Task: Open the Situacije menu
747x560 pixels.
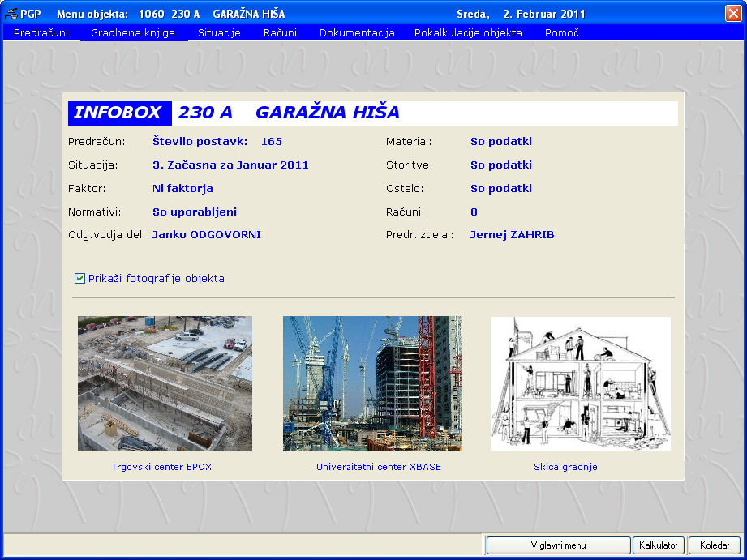Action: tap(219, 33)
